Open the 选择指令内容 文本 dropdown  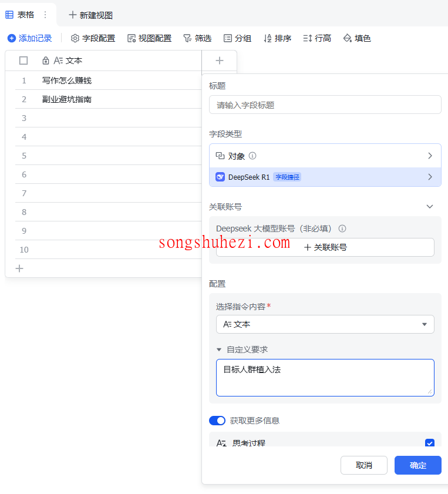(325, 324)
